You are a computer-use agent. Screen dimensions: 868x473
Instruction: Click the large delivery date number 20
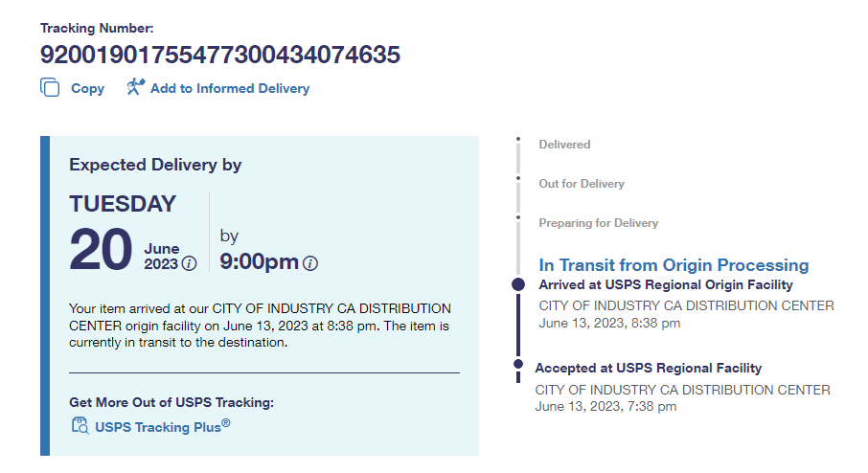point(100,251)
